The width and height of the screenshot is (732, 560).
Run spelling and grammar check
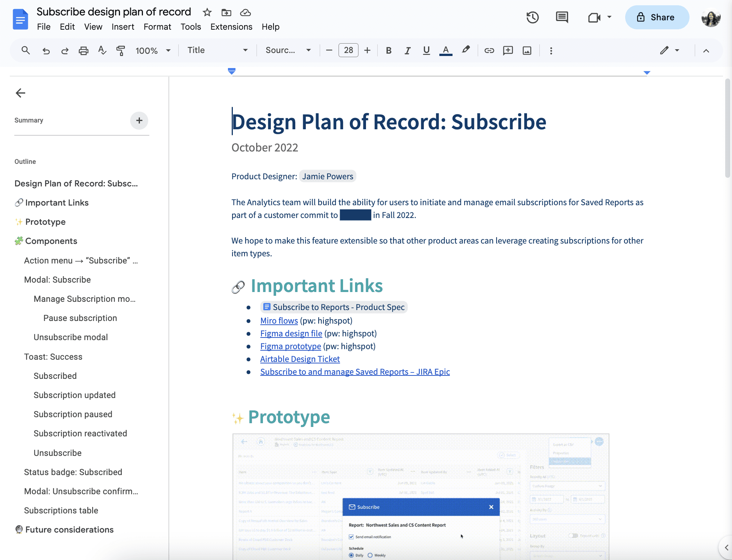pos(102,50)
